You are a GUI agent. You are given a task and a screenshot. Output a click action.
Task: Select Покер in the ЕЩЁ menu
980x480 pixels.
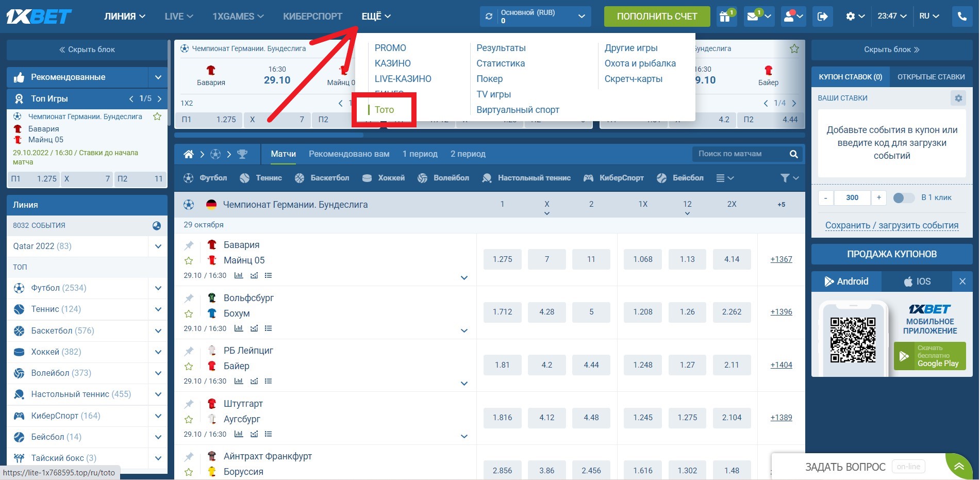489,79
